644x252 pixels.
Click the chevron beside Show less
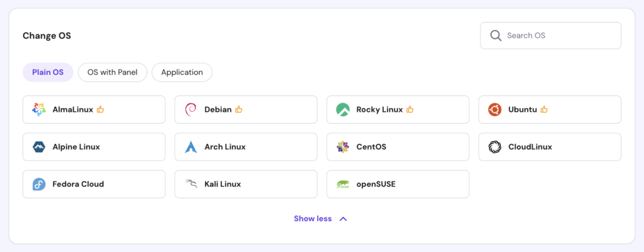[x=343, y=219]
